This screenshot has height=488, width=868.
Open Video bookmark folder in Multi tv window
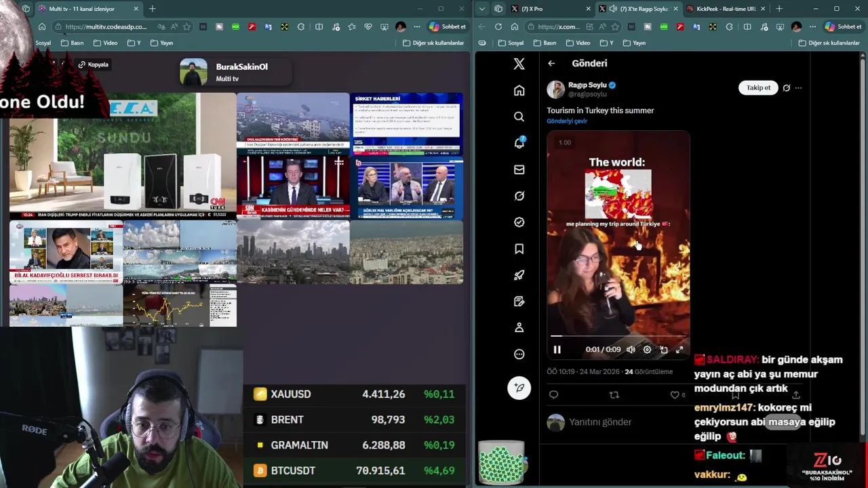[105, 43]
